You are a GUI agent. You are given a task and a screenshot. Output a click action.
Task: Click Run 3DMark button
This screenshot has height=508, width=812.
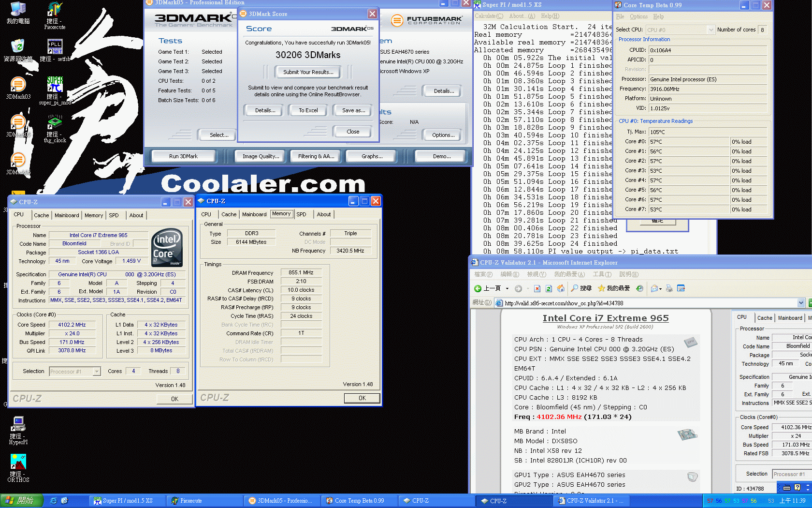183,156
